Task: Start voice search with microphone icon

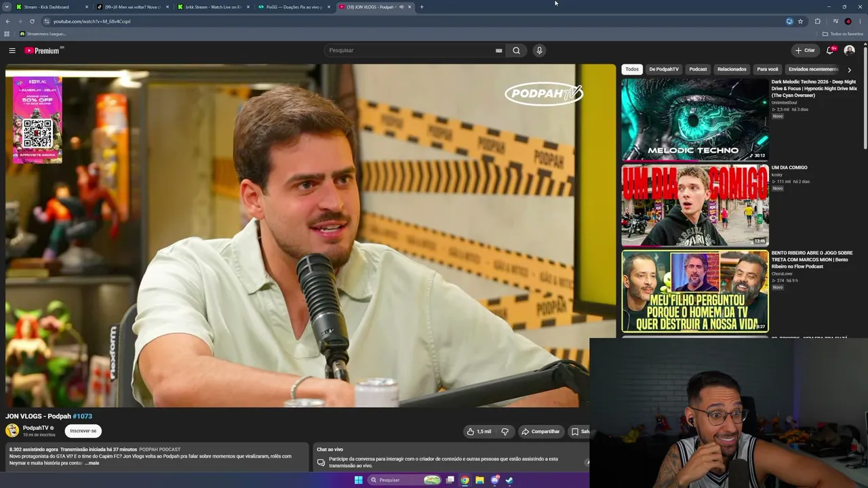Action: point(539,50)
